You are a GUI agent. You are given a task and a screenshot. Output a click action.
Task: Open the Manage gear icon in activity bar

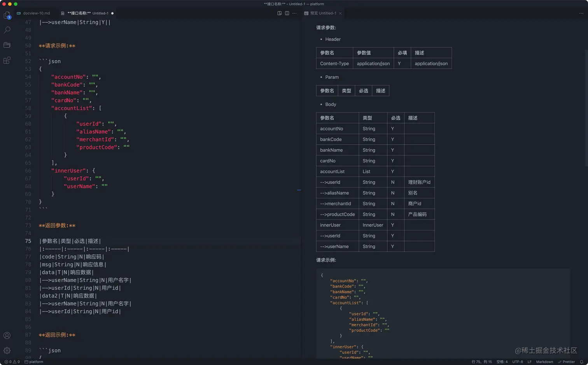7,350
